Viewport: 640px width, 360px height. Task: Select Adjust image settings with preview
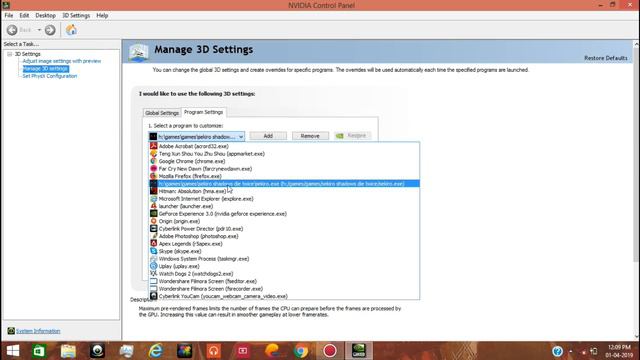62,61
